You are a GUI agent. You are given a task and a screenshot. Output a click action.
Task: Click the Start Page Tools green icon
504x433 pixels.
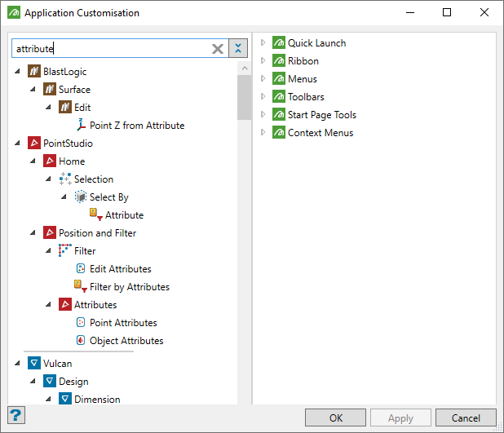[279, 114]
